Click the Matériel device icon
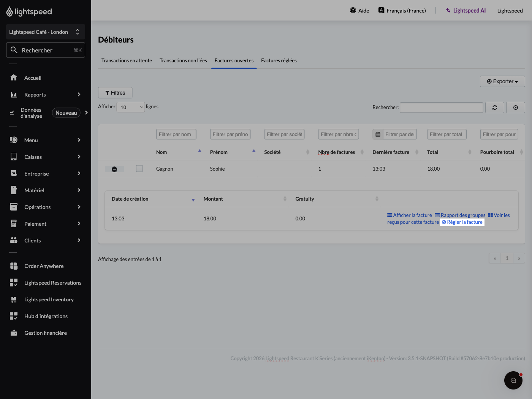532x399 pixels. (x=14, y=190)
